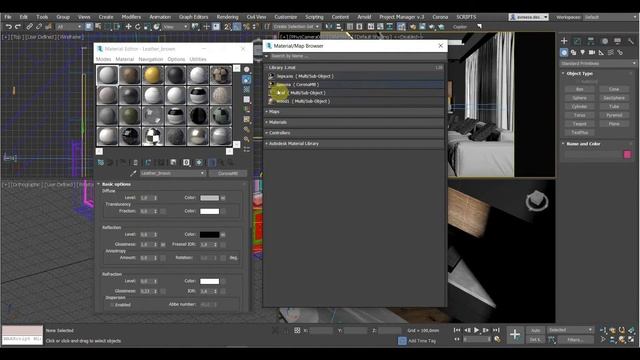Image resolution: width=640 pixels, height=360 pixels.
Task: Open Material Editor Utilities menu
Action: pos(198,59)
